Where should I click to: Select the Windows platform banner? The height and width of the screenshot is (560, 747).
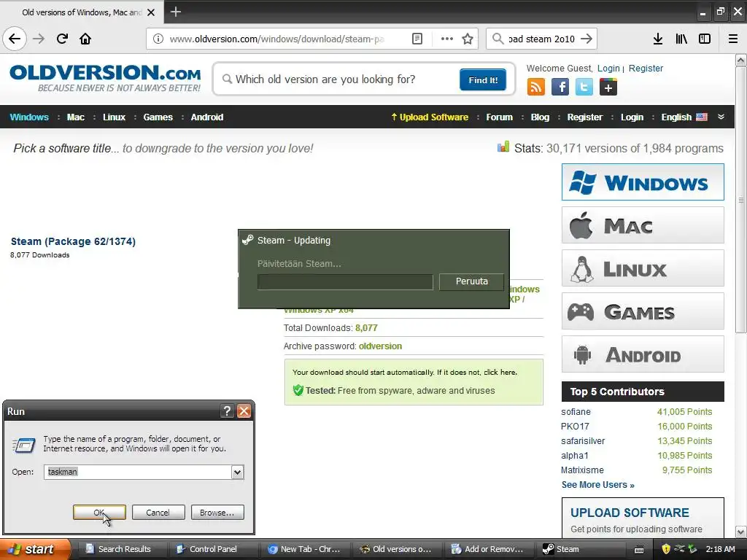tap(643, 182)
